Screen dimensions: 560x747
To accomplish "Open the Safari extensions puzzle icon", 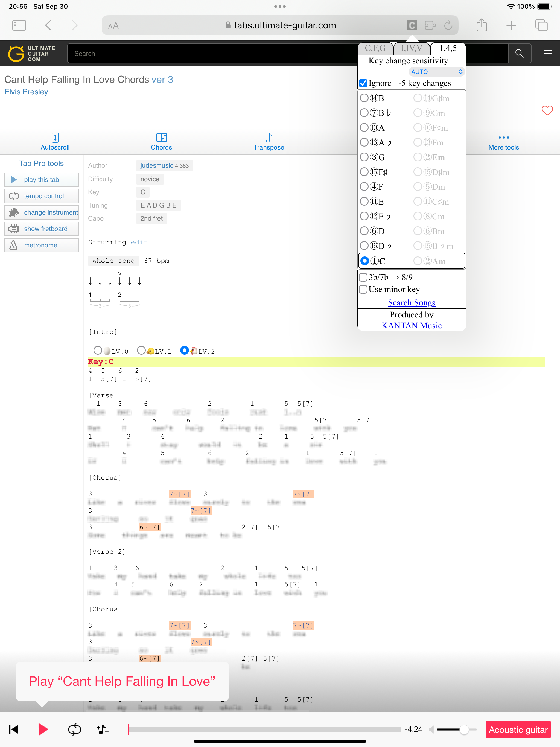I will 430,25.
